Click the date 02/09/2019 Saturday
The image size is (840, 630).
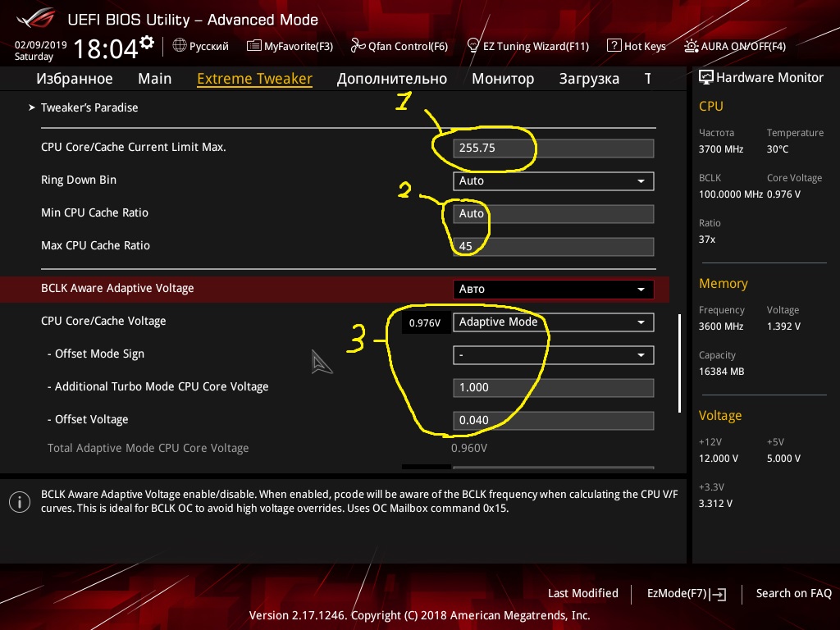click(x=40, y=50)
